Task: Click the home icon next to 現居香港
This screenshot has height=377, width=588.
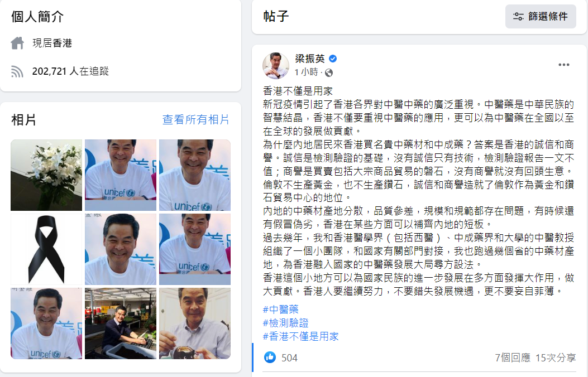Action: point(17,43)
